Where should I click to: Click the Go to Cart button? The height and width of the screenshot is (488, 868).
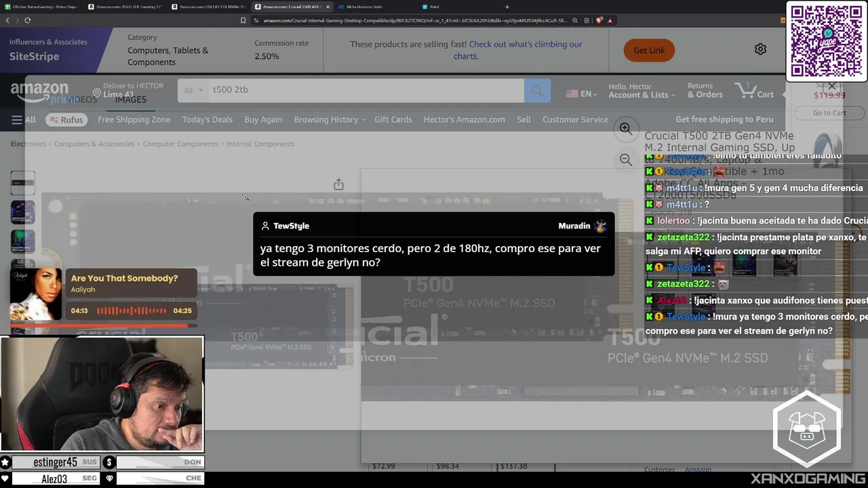click(x=829, y=113)
